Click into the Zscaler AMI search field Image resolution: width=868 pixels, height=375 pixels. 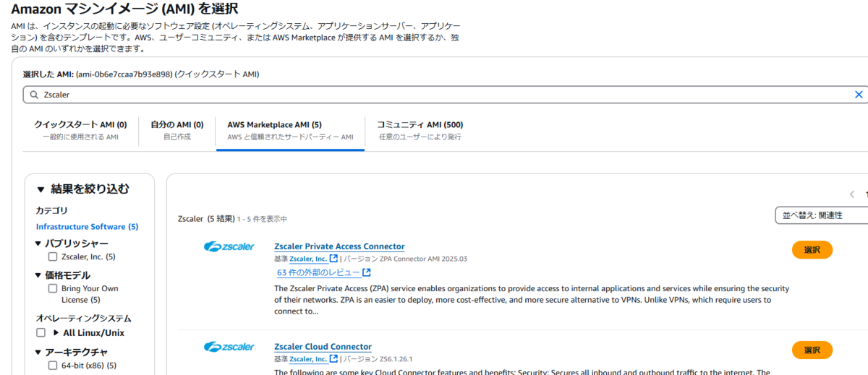tap(445, 95)
